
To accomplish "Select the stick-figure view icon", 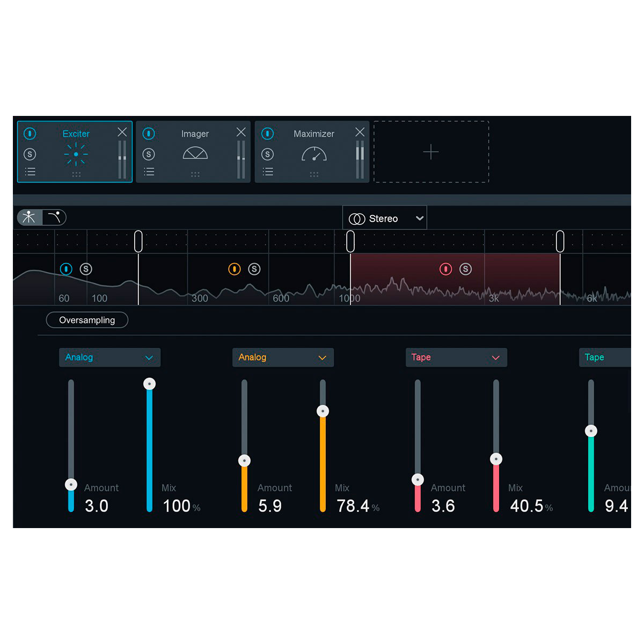I will point(29,217).
